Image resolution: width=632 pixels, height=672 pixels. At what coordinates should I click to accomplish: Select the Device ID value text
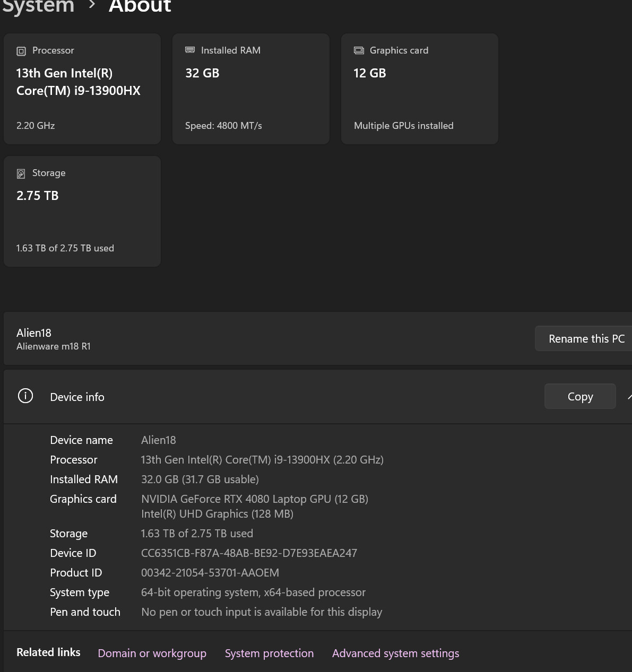(249, 553)
